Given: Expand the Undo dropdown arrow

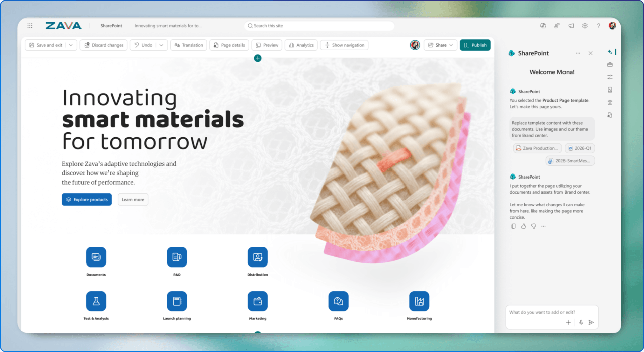Looking at the screenshot, I should tap(162, 45).
